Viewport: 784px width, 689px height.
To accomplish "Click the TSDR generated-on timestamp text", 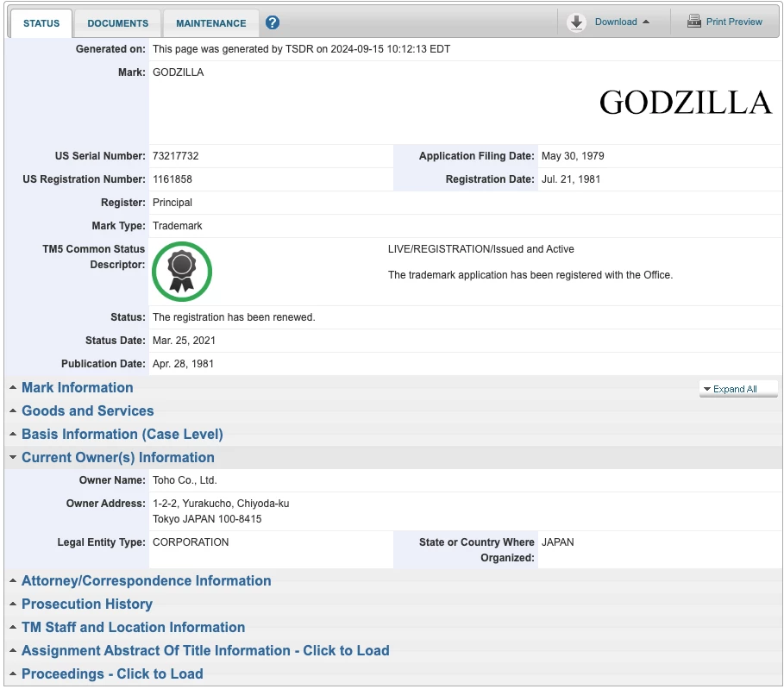I will [301, 49].
